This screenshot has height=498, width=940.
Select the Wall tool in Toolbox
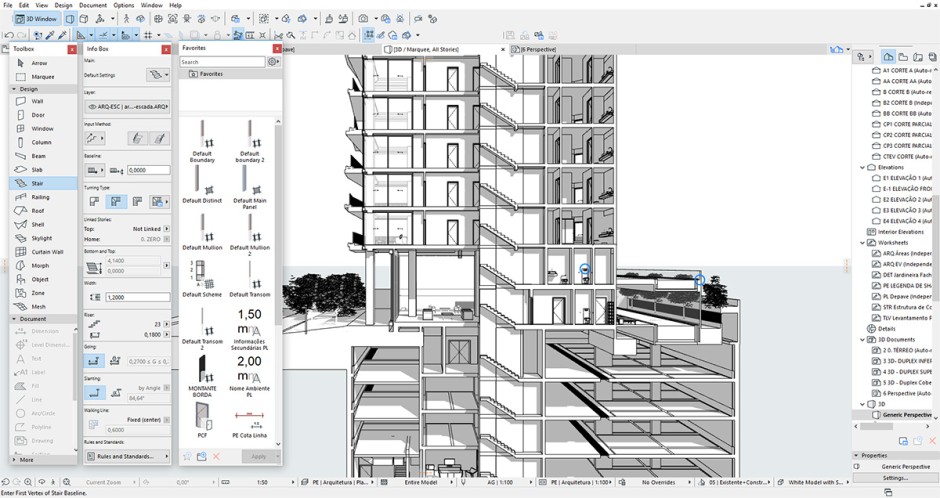[38, 101]
